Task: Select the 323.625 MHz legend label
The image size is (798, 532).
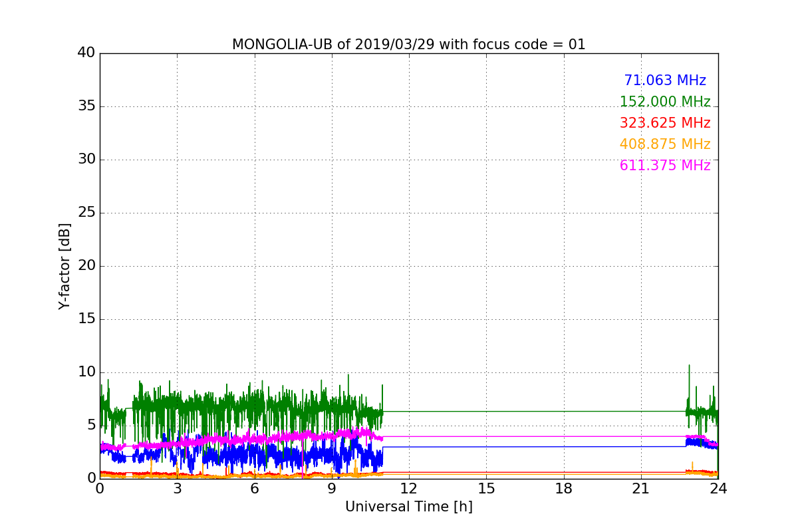Action: click(665, 123)
